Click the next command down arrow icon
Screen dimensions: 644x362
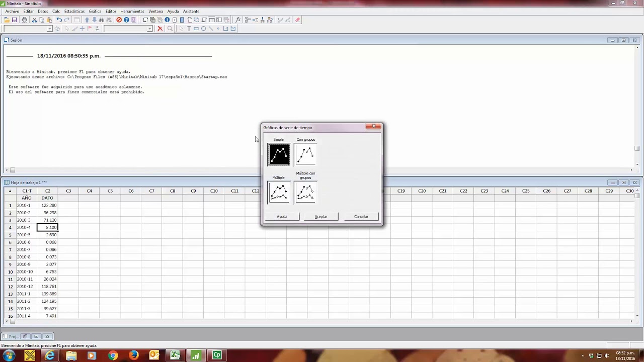(94, 20)
